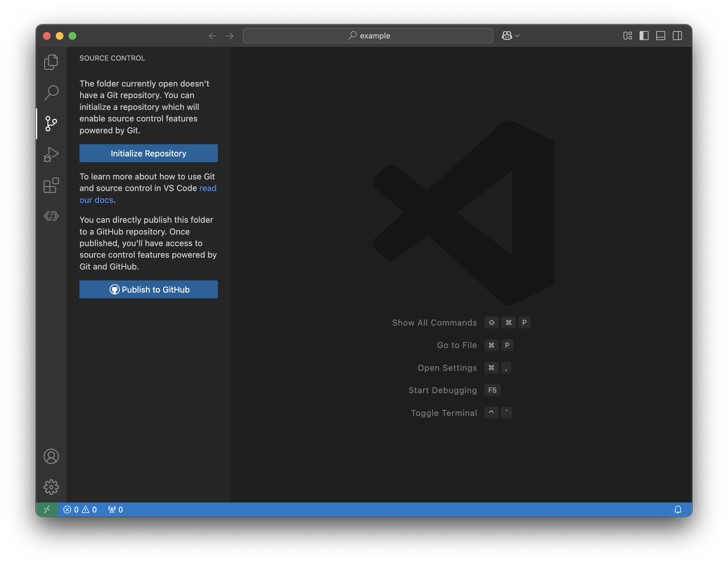Minimize the window with the yellow button

pyautogui.click(x=60, y=36)
